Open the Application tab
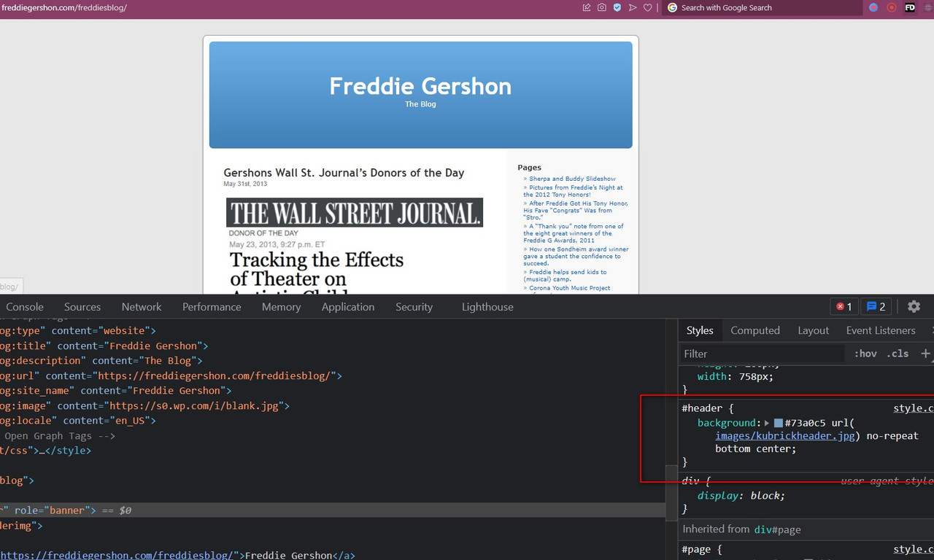The image size is (934, 560). (348, 307)
